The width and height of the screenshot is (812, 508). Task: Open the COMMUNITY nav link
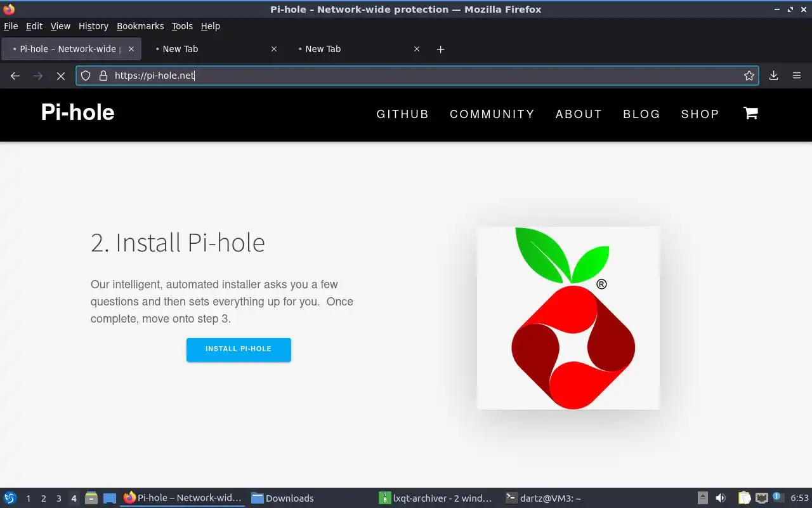pyautogui.click(x=492, y=114)
